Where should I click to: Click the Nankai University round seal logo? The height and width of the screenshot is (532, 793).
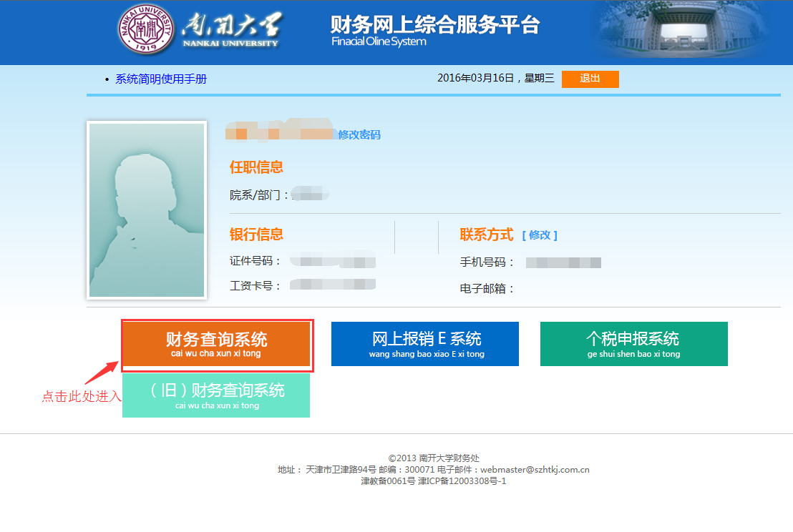(145, 31)
